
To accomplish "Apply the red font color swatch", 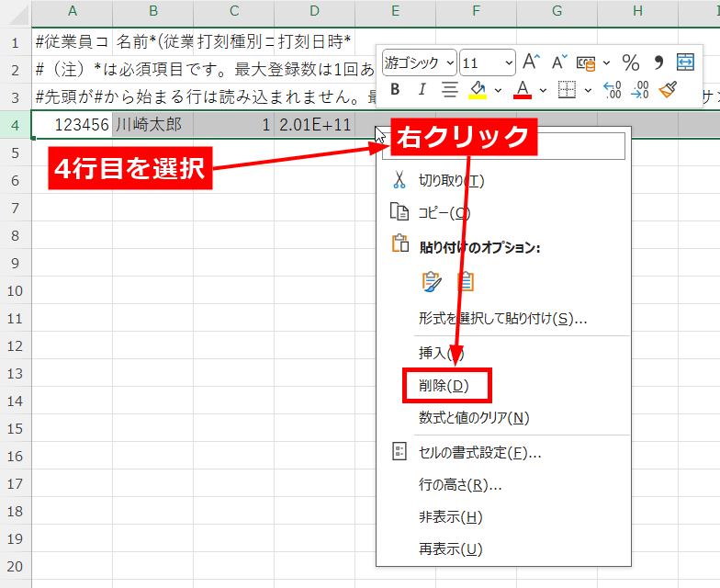I will click(x=522, y=89).
